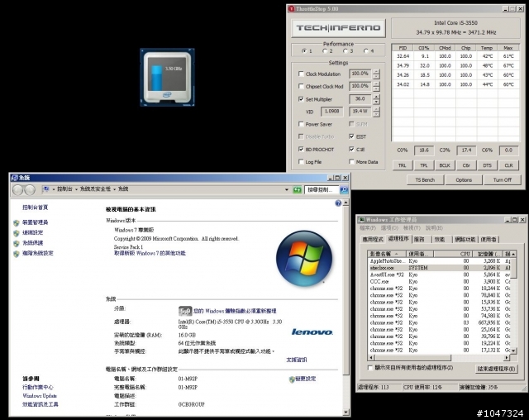
Task: Click the Task Manager title bar icon
Action: [362, 220]
